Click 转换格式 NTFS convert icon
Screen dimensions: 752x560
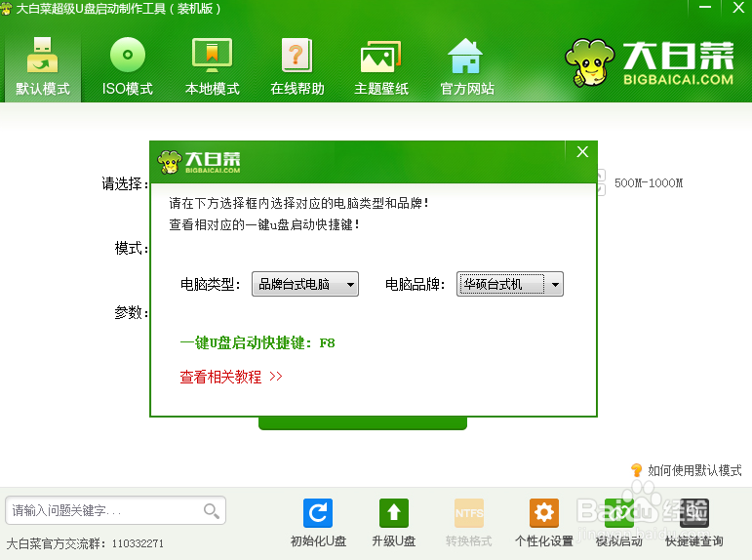pos(468,523)
